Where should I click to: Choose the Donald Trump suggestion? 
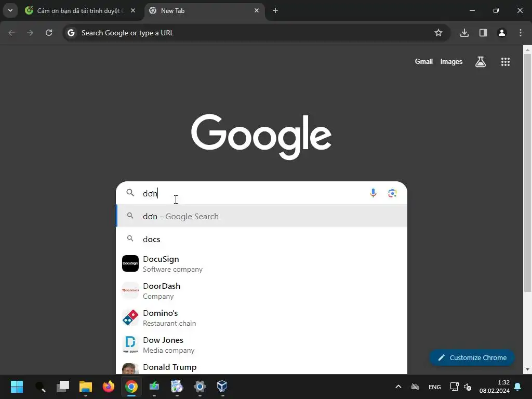tap(261, 367)
